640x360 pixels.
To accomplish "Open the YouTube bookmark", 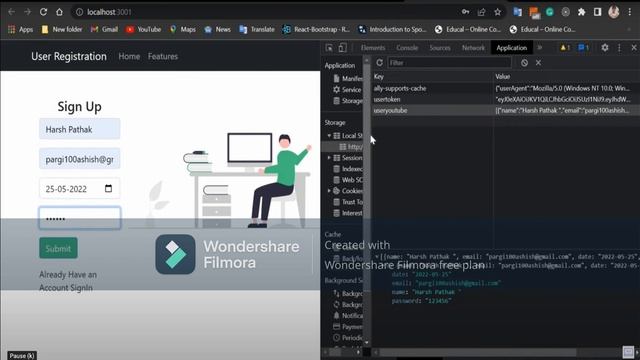I will click(x=144, y=29).
